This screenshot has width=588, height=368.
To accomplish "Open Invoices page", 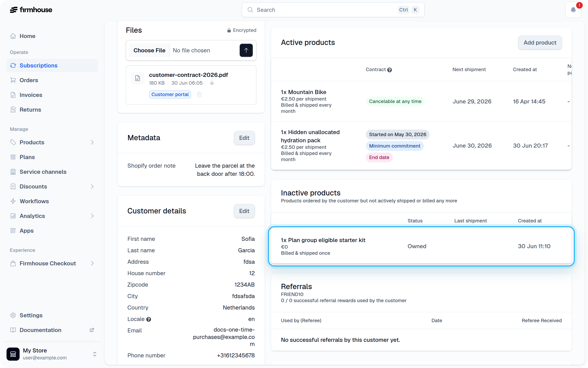I will [52, 95].
